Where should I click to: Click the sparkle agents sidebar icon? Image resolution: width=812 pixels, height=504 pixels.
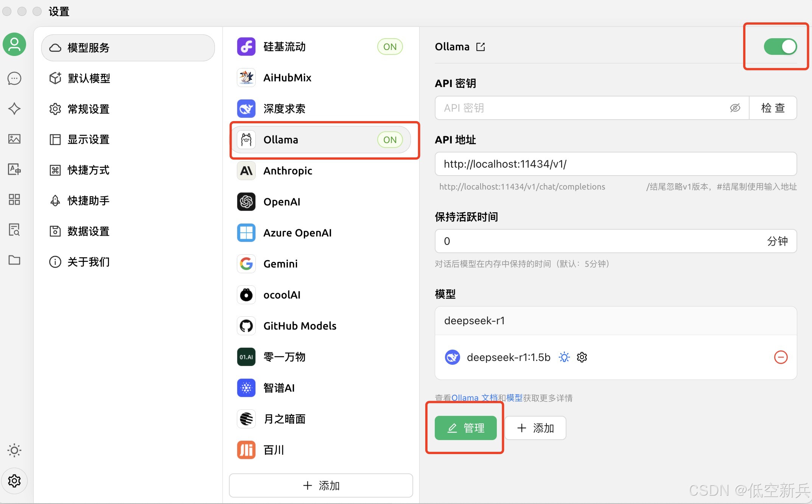(x=14, y=109)
